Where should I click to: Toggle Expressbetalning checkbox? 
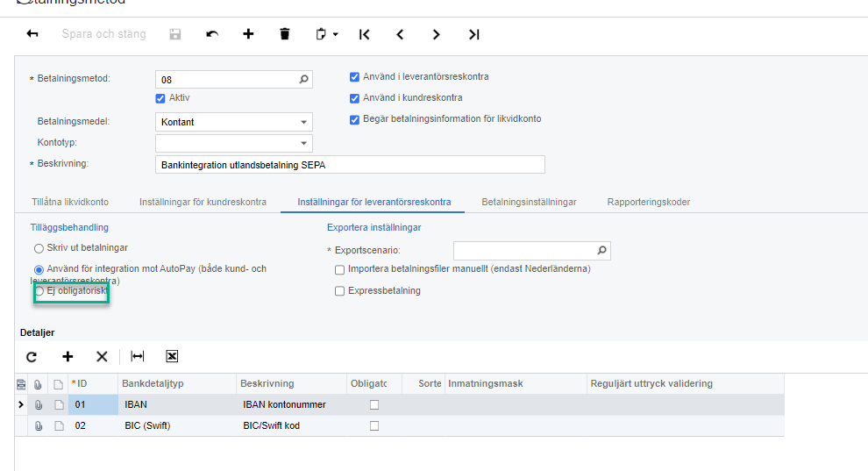[339, 291]
